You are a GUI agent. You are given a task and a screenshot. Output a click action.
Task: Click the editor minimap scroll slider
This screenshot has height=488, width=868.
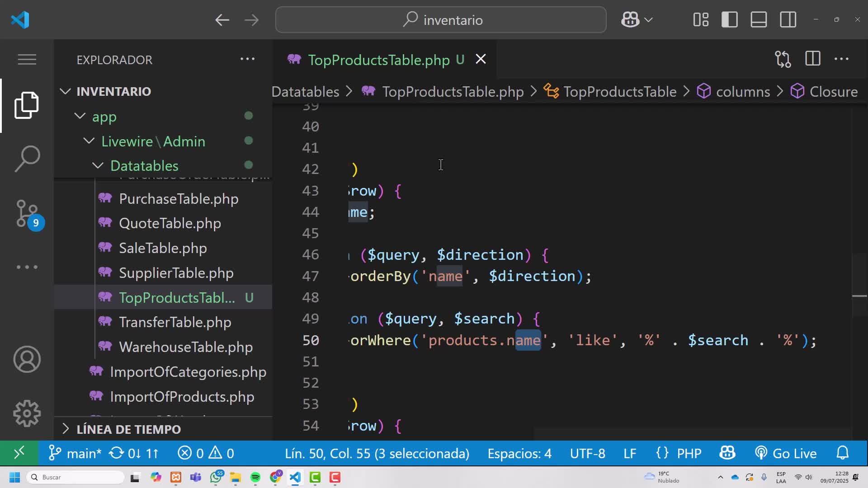[x=859, y=286]
